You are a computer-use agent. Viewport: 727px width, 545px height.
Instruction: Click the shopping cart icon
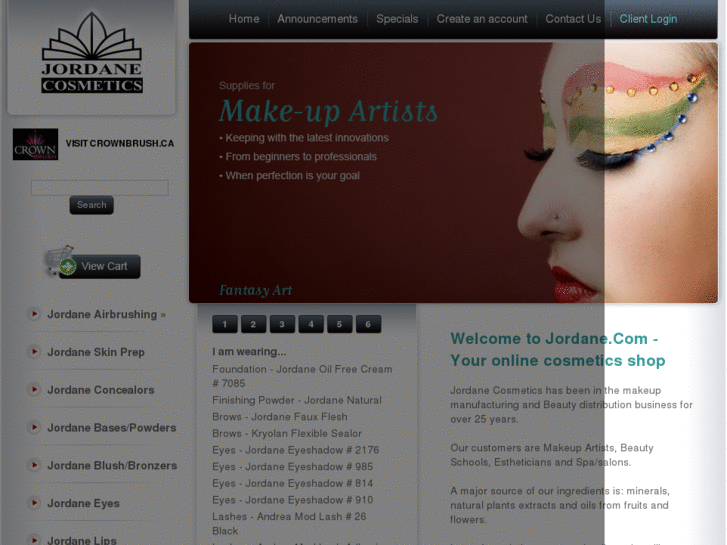click(60, 261)
